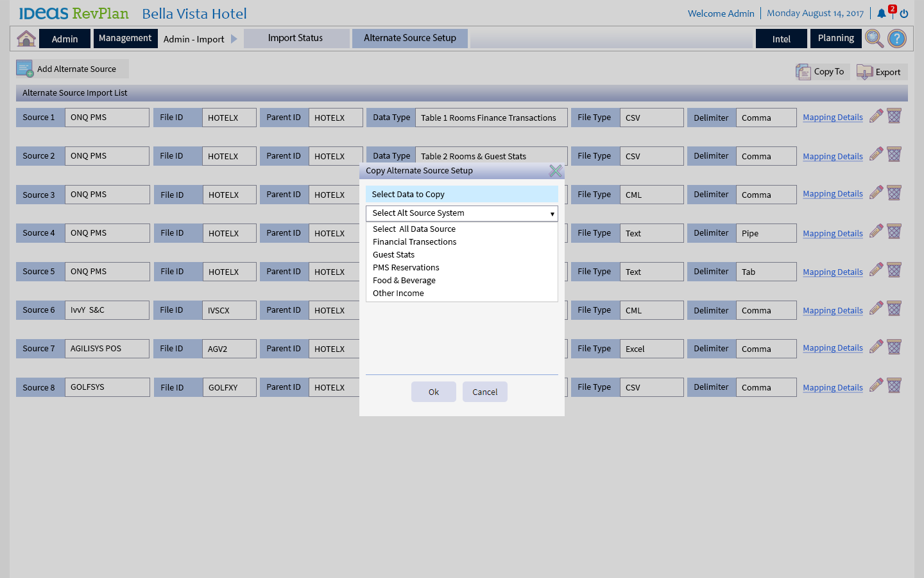Open Mapping Details link for Source 6

click(832, 311)
